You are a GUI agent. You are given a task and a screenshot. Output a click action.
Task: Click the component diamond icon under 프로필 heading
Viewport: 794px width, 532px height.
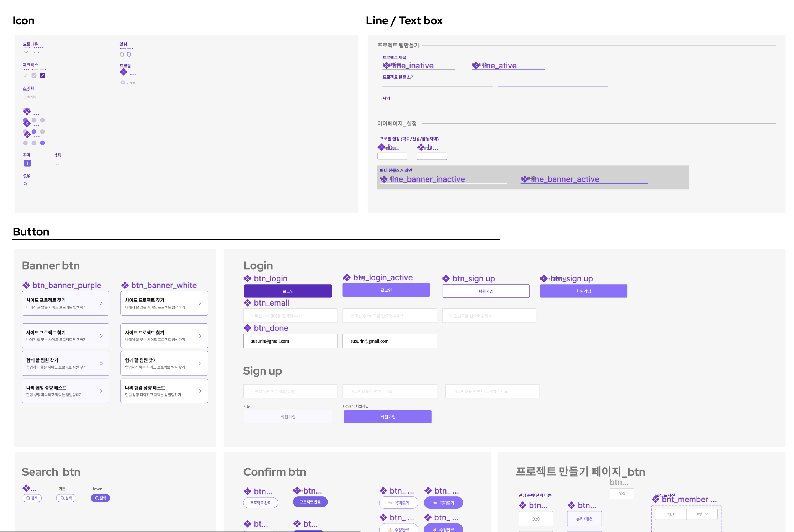click(x=123, y=72)
